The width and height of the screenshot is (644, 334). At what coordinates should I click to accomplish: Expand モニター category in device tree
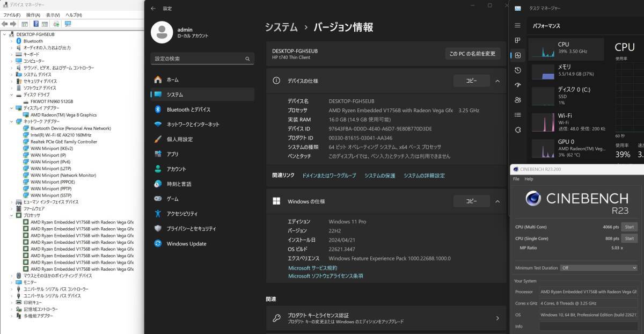[x=12, y=282]
